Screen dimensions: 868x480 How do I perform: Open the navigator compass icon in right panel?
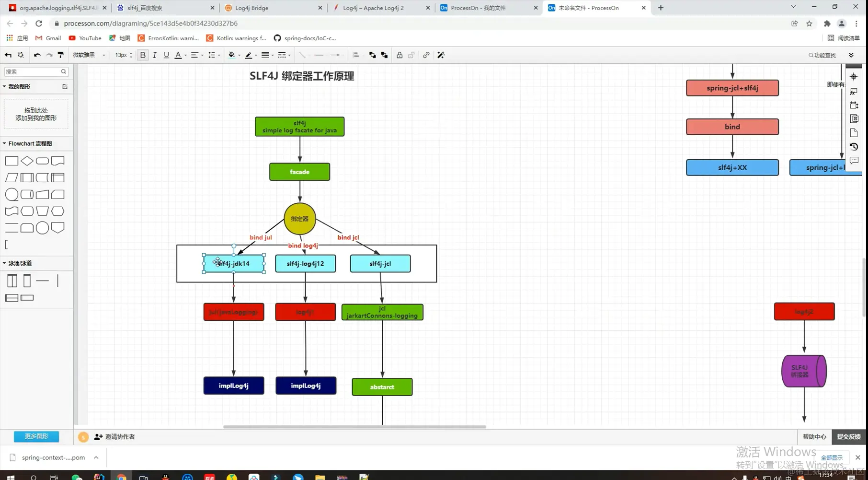(854, 77)
